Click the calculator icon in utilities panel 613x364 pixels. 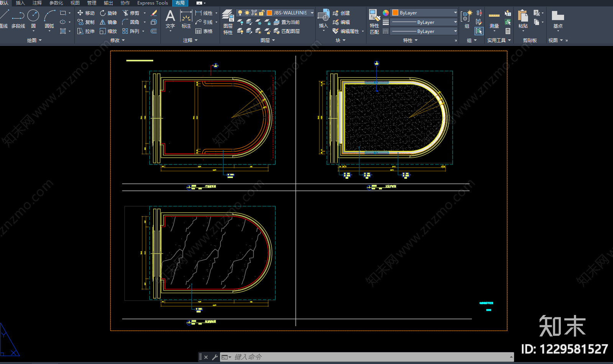coord(508,31)
